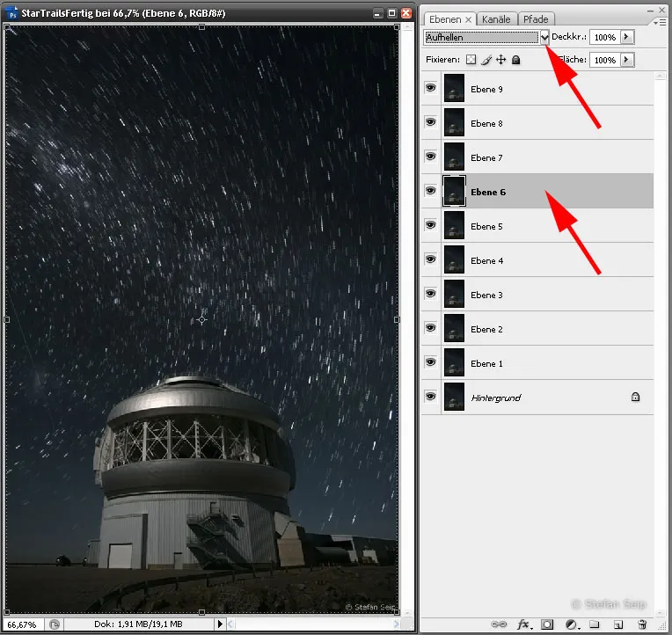Hide layer Ebene 9
672x635 pixels.
[430, 88]
